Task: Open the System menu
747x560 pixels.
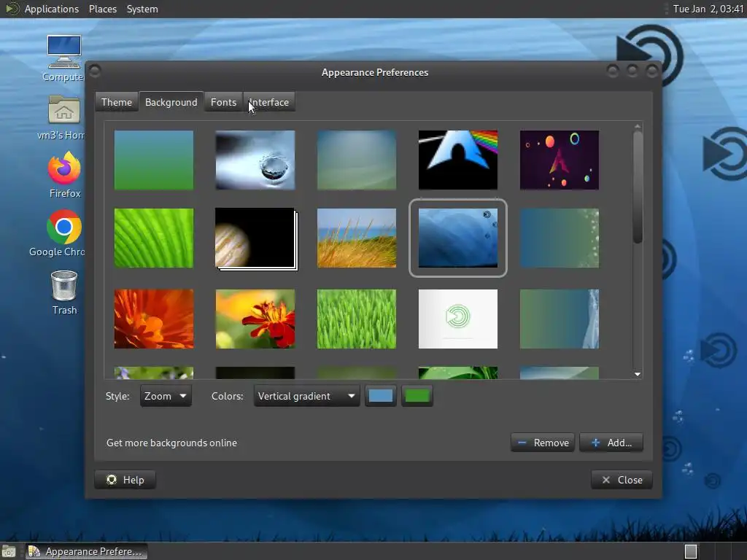Action: (142, 9)
